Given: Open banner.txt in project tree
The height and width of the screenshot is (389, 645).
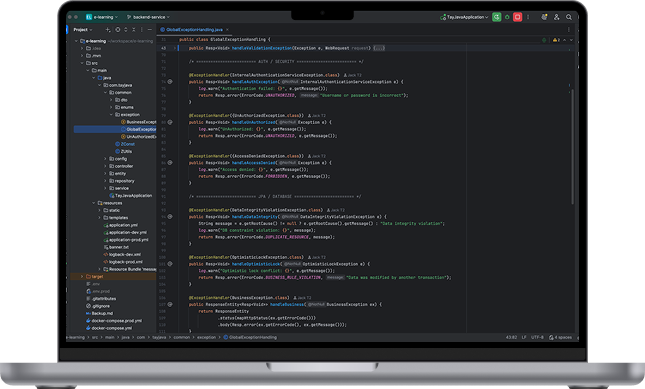Looking at the screenshot, I should tap(116, 247).
